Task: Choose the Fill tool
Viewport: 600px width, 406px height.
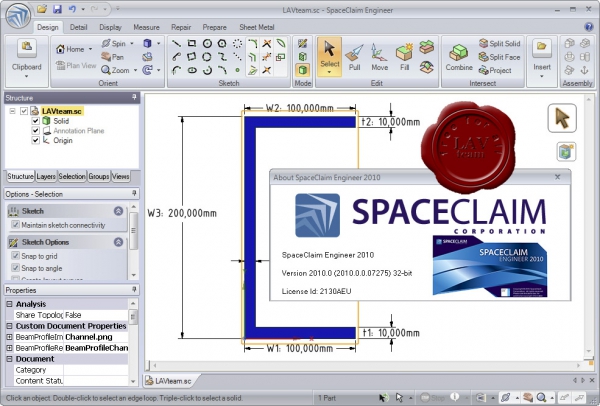Action: pos(404,58)
